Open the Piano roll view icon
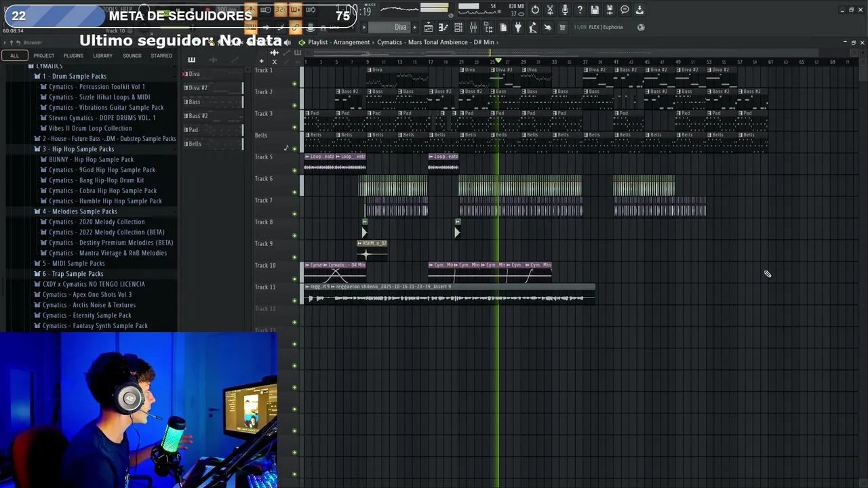Image resolution: width=868 pixels, height=488 pixels. tap(443, 27)
